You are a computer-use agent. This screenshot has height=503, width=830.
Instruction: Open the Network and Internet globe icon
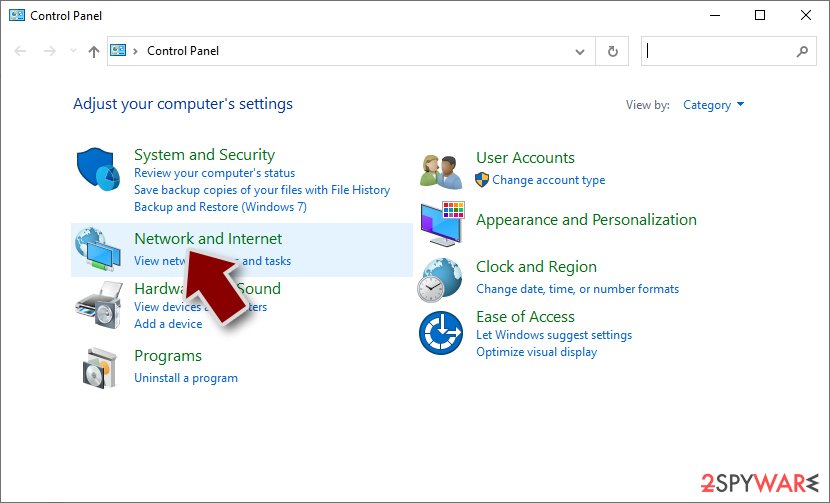97,248
